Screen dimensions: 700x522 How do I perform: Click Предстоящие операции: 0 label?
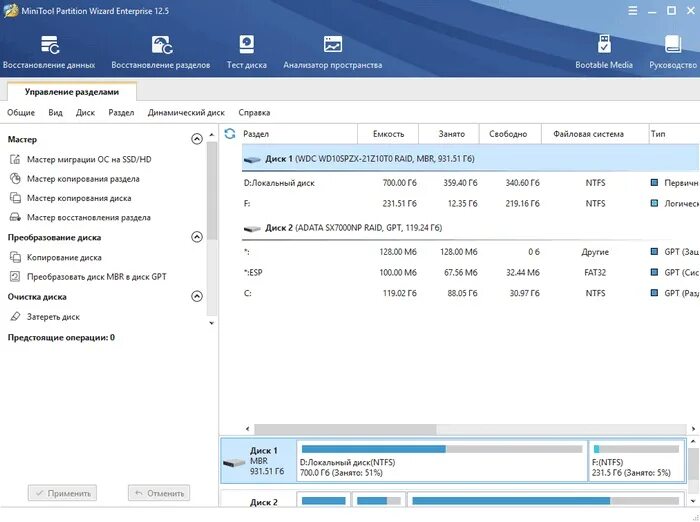(61, 337)
